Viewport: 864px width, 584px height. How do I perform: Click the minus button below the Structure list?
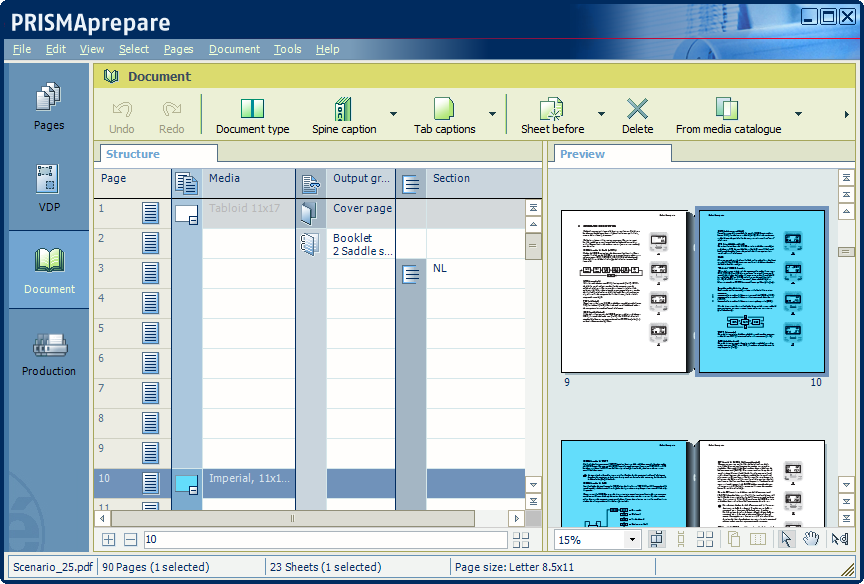click(x=130, y=539)
